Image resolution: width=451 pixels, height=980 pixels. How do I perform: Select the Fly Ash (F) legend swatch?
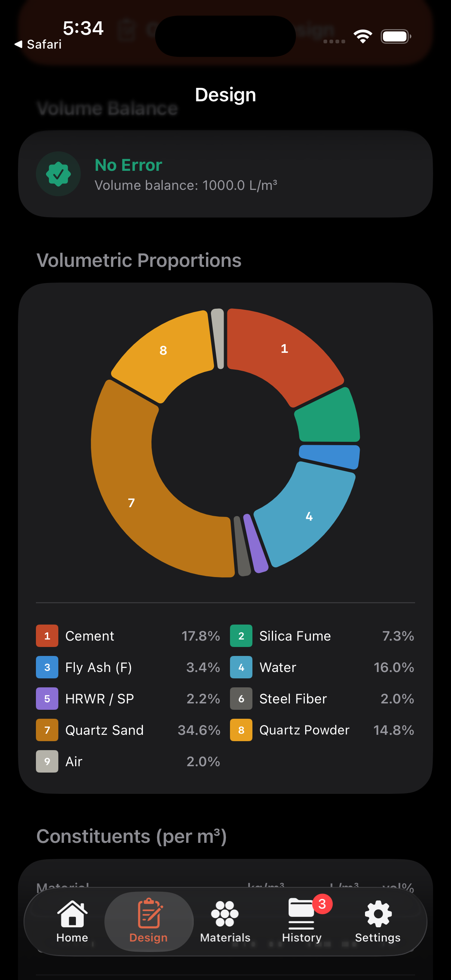point(47,667)
